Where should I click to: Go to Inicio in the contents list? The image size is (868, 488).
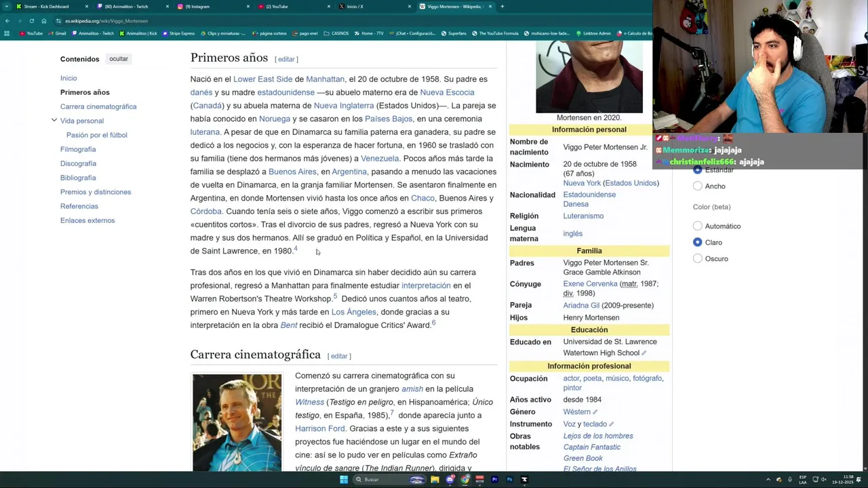(68, 78)
